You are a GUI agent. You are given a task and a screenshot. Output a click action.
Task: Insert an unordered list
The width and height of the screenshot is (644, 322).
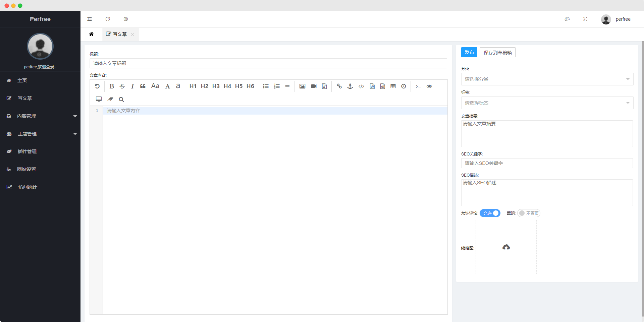(x=266, y=86)
